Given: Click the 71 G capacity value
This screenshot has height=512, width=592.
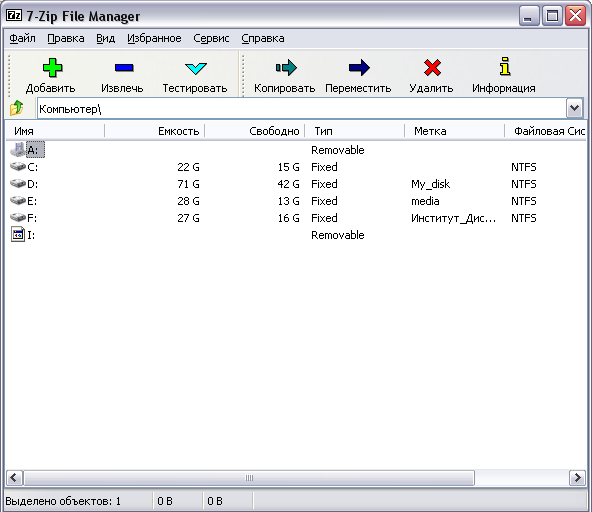Looking at the screenshot, I should point(188,184).
